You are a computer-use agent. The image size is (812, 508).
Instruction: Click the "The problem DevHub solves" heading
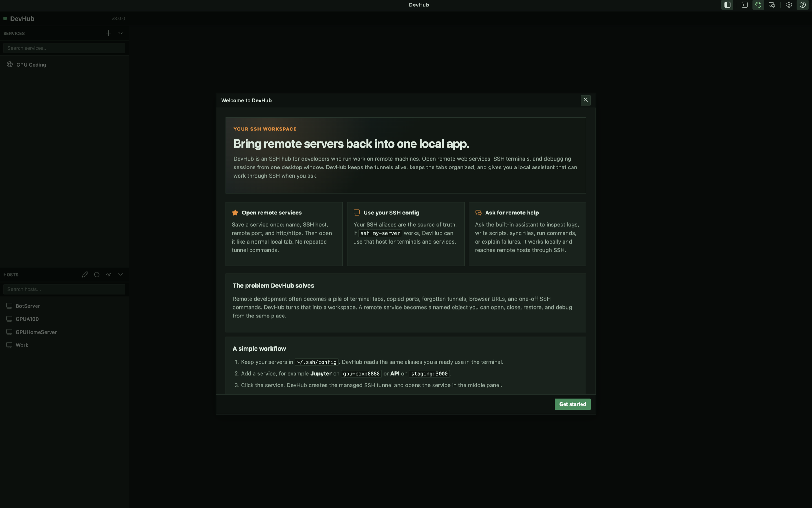pyautogui.click(x=273, y=286)
